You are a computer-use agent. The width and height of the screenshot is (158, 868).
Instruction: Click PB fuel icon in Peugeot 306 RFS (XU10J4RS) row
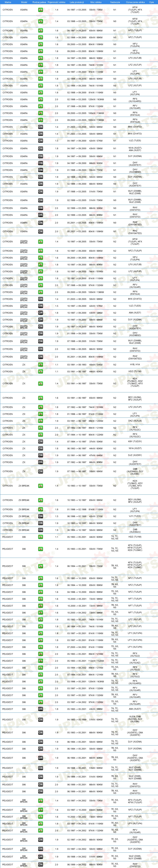(x=40, y=681)
